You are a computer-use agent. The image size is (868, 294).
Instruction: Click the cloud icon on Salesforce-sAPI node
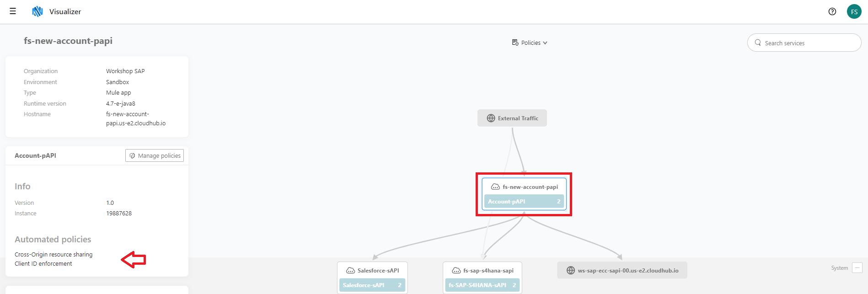tap(350, 270)
